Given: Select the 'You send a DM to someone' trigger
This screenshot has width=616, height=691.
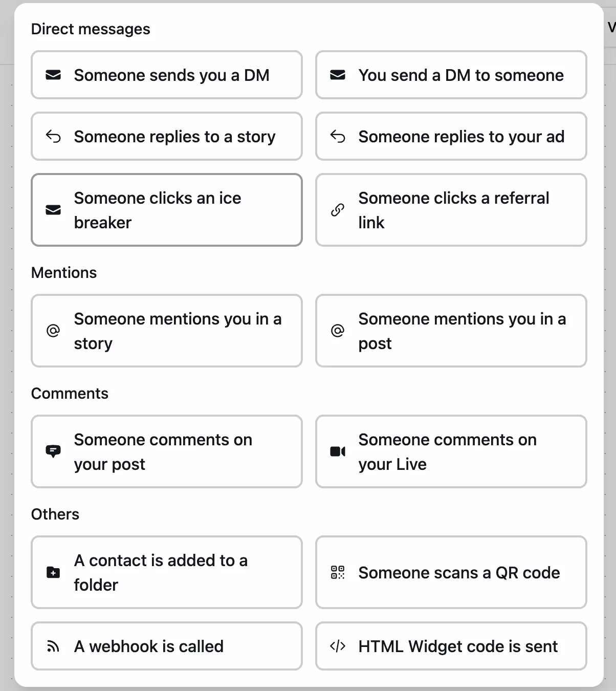Looking at the screenshot, I should [451, 75].
